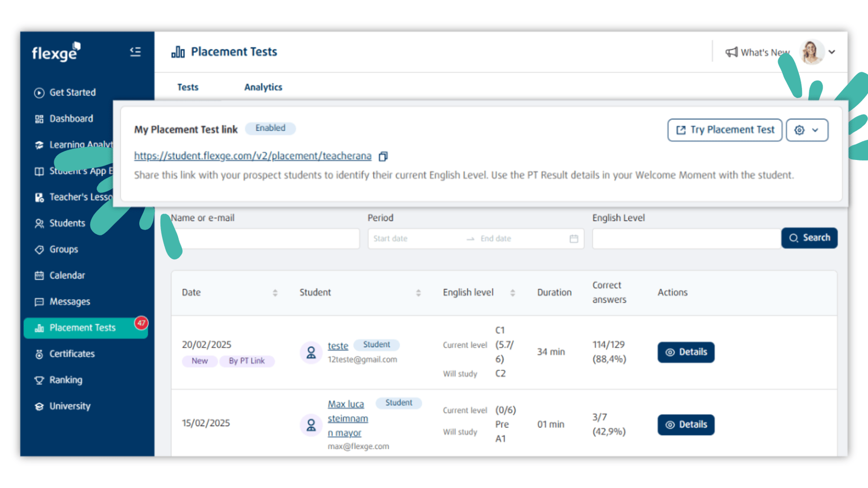Click the 15/02/2025 date cell
Screen dimensions: 868x488
pyautogui.click(x=206, y=423)
